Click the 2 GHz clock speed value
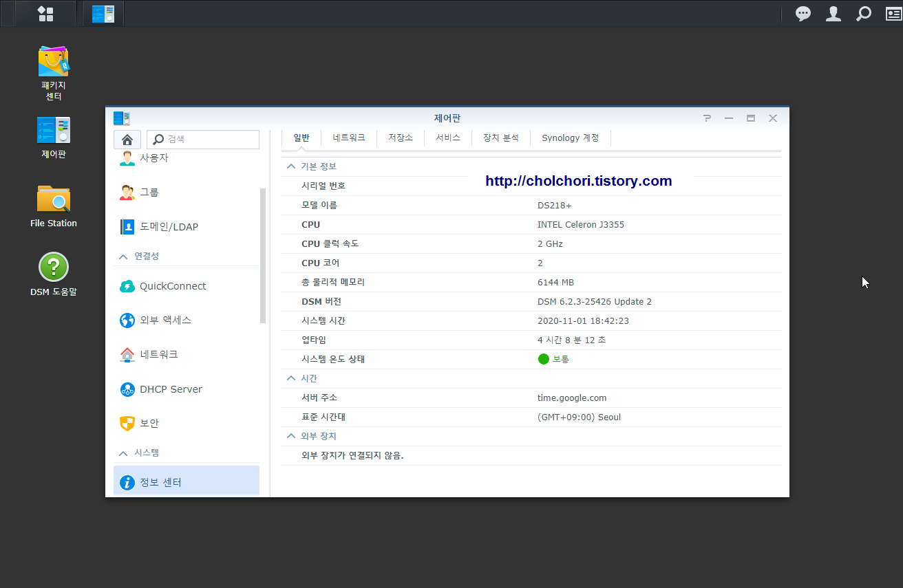The height and width of the screenshot is (588, 903). click(x=551, y=244)
